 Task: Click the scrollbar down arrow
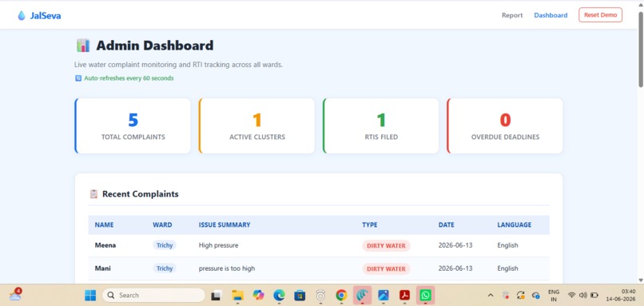coord(640,280)
